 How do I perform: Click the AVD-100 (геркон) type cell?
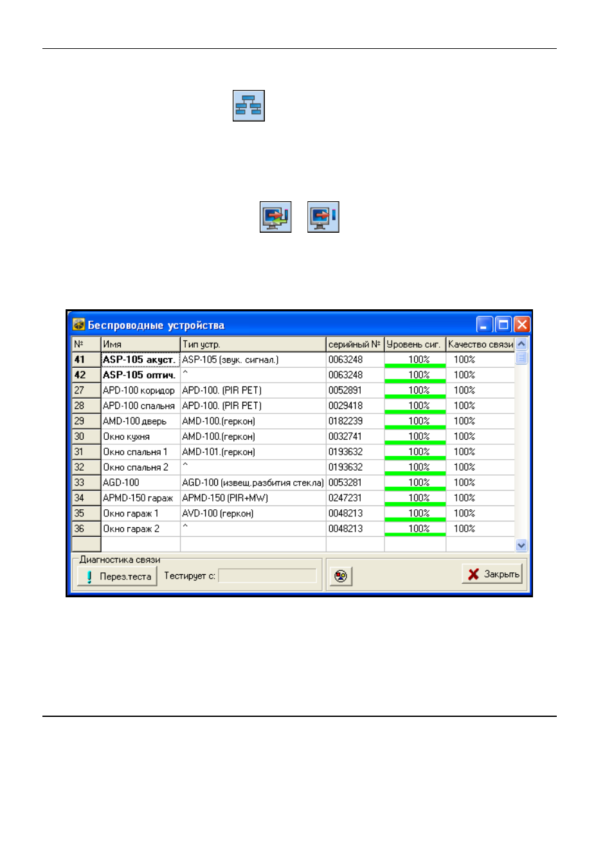[x=253, y=514]
